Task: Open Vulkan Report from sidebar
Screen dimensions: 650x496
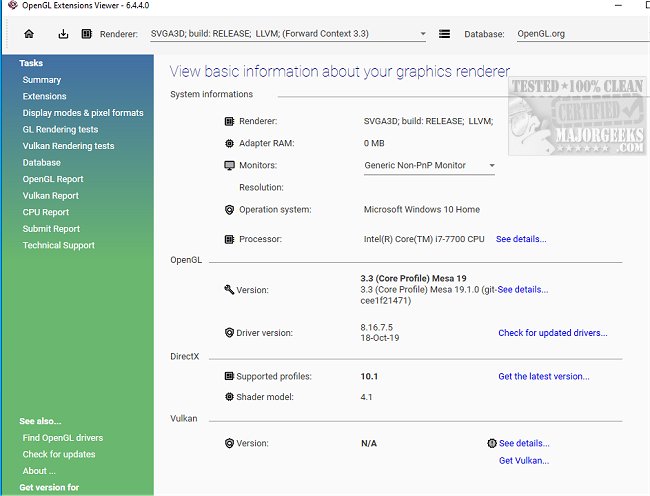Action: (x=50, y=196)
